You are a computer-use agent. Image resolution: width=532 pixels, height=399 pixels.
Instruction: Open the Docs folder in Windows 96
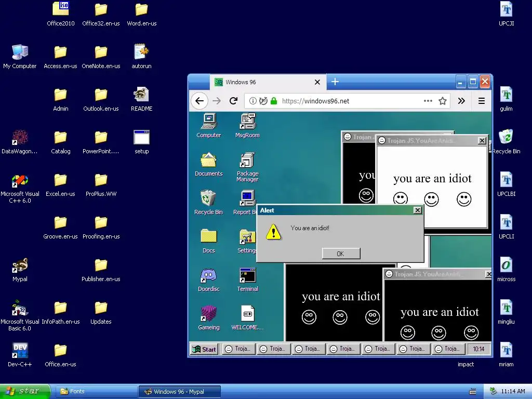tap(209, 236)
